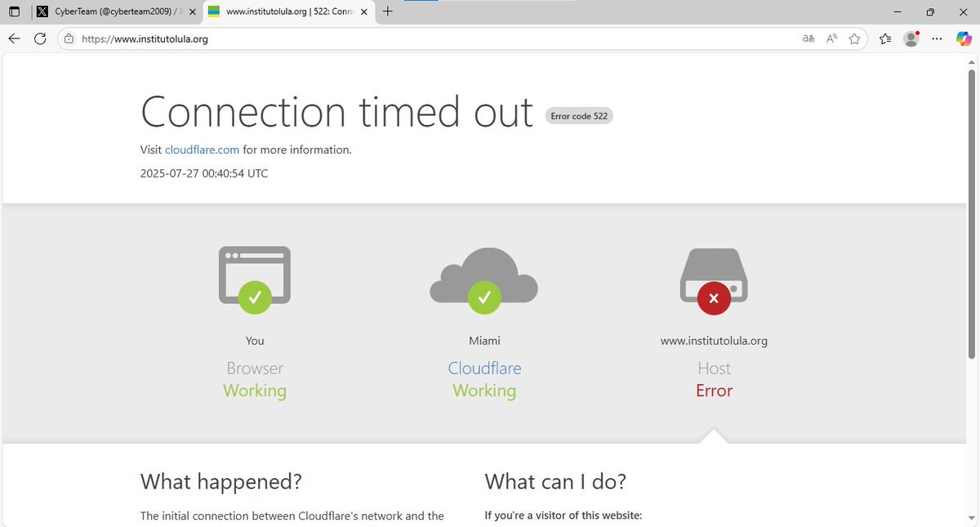
Task: Click the browser window status icon
Action: click(x=255, y=279)
